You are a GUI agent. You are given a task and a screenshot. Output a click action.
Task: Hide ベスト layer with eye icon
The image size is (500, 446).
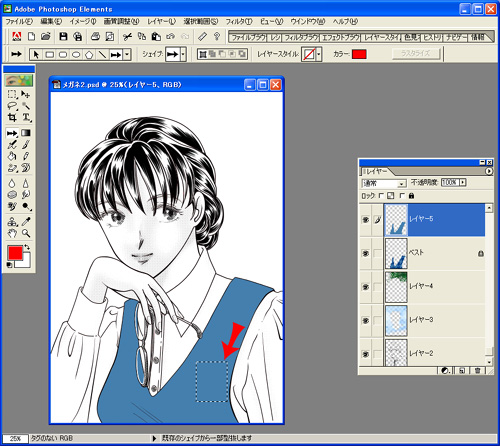click(366, 253)
